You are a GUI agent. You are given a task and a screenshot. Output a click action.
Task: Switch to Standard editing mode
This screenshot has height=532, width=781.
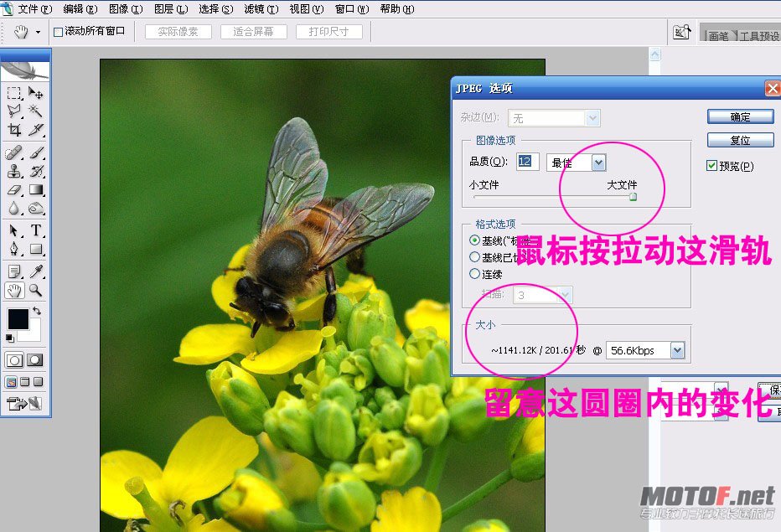[x=14, y=359]
